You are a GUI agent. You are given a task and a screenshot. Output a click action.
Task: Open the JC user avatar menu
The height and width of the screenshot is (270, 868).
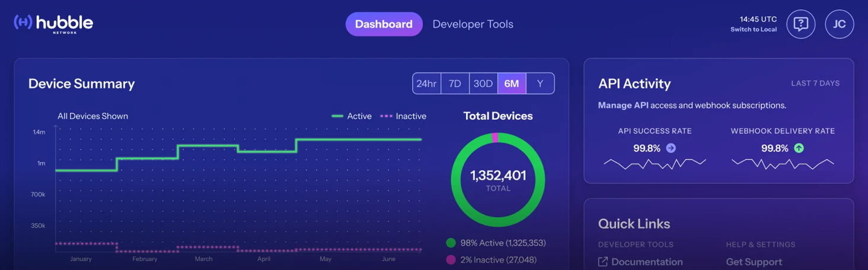tap(840, 24)
